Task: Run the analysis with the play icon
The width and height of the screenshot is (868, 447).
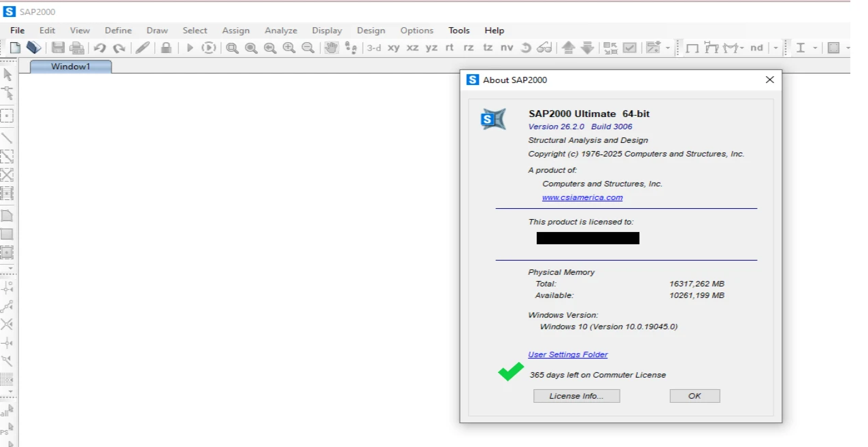Action: click(x=189, y=48)
